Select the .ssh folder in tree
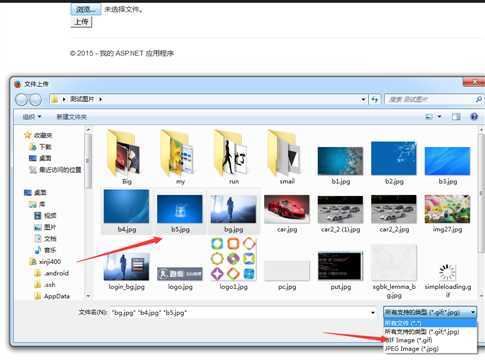 click(x=45, y=285)
